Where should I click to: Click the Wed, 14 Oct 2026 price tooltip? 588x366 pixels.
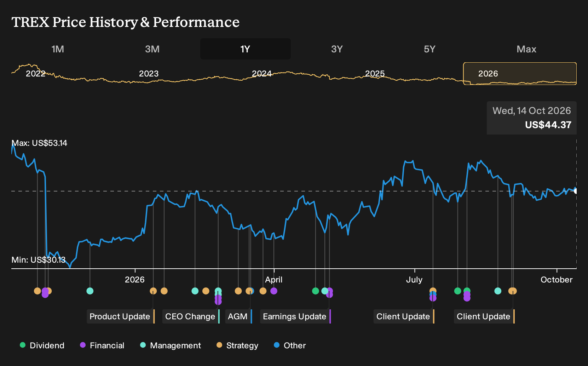(x=532, y=118)
